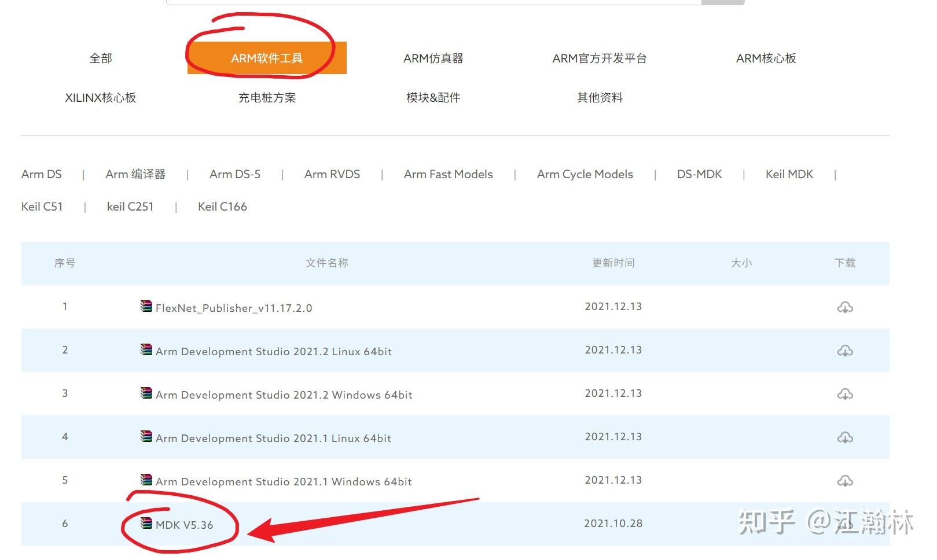This screenshot has height=560, width=937.
Task: Open XILINX核心板 category
Action: pyautogui.click(x=101, y=98)
